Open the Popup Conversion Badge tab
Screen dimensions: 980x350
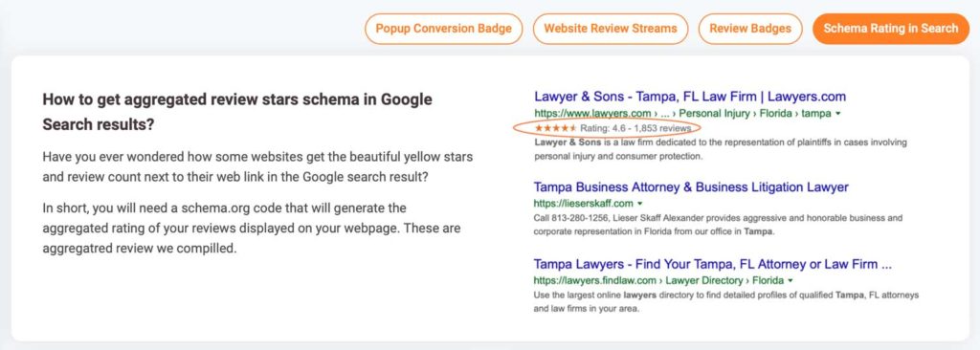tap(444, 29)
